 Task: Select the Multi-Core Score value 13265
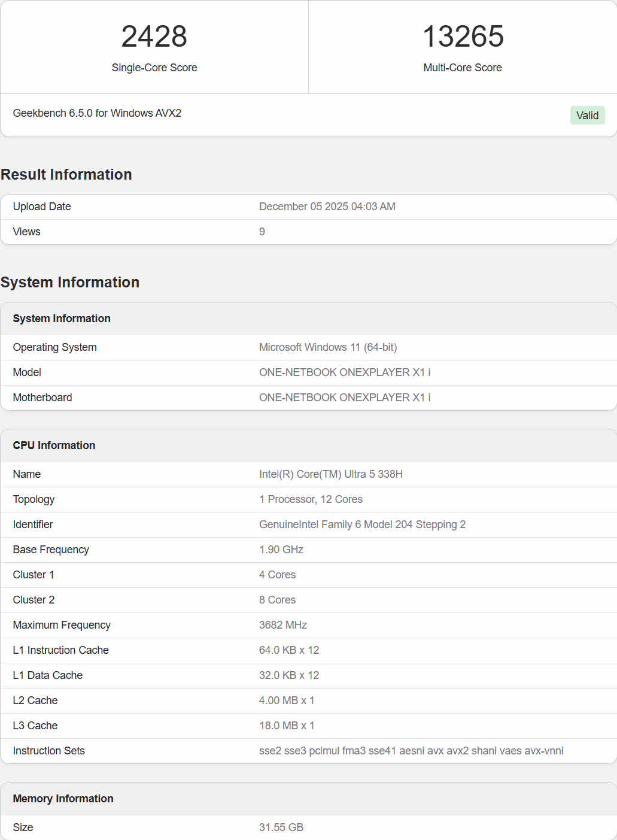(x=463, y=37)
